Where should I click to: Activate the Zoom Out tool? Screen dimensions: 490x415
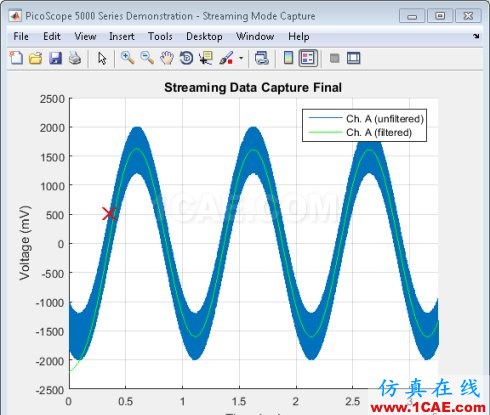click(147, 58)
